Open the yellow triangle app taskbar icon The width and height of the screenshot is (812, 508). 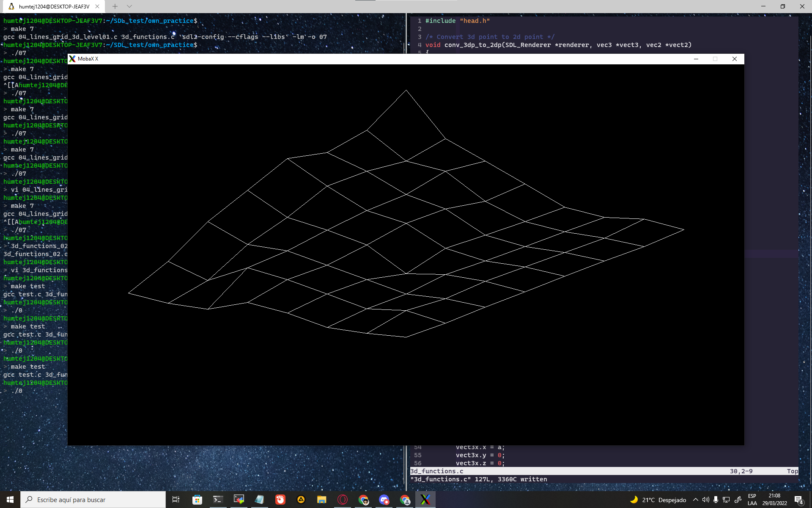tap(301, 500)
